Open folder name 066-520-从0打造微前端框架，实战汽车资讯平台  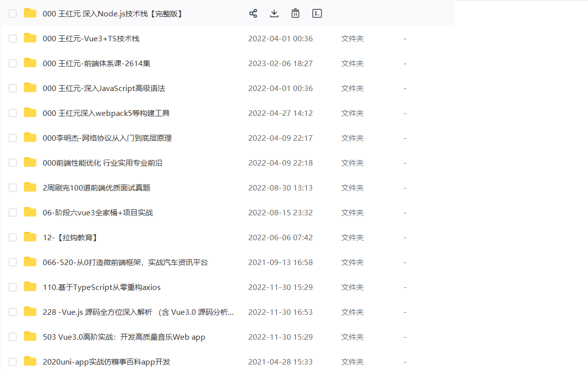pyautogui.click(x=125, y=263)
